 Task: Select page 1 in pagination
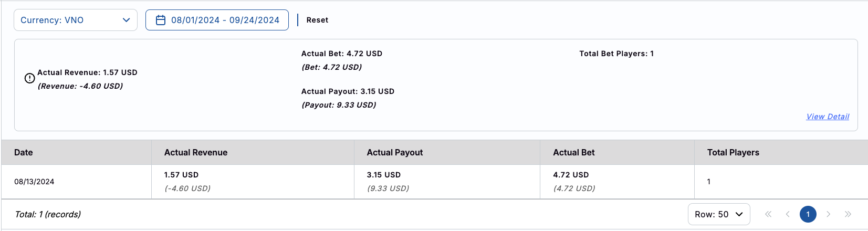click(808, 214)
